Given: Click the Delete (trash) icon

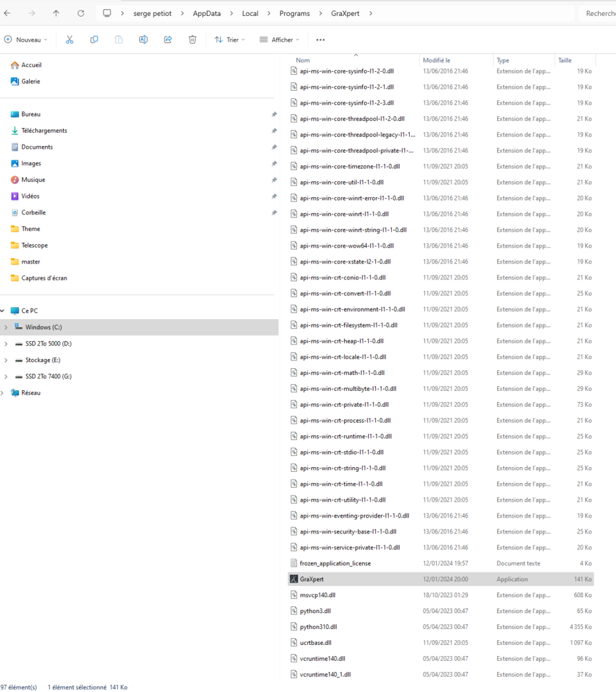Looking at the screenshot, I should point(192,39).
